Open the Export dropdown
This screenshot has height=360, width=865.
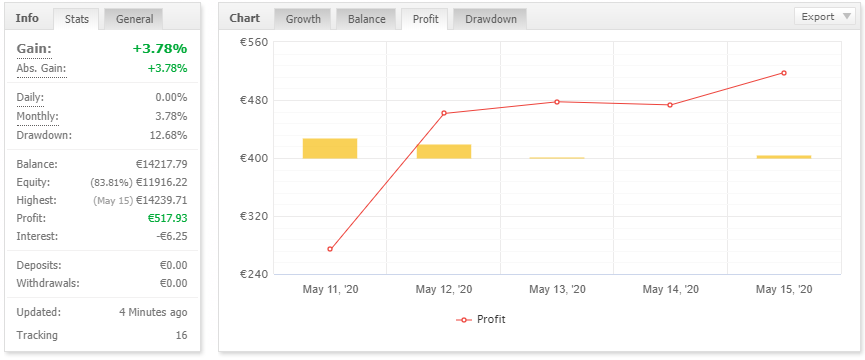825,17
